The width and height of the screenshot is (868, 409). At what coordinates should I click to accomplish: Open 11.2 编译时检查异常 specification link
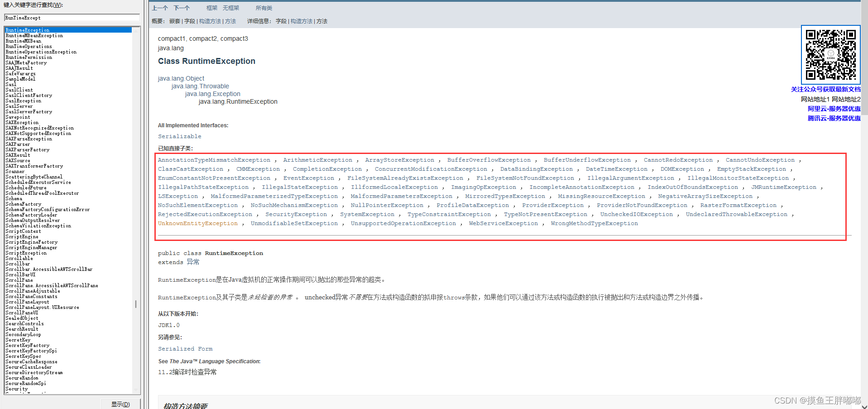(x=187, y=372)
